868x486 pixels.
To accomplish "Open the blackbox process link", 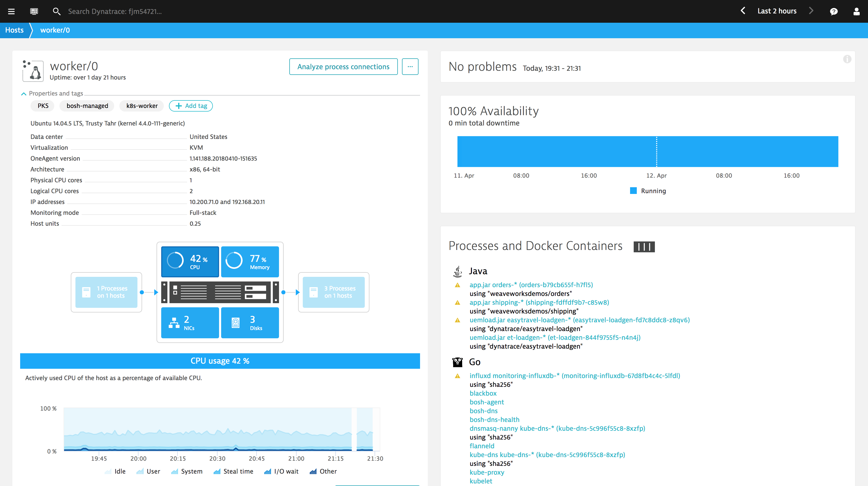I will (483, 393).
